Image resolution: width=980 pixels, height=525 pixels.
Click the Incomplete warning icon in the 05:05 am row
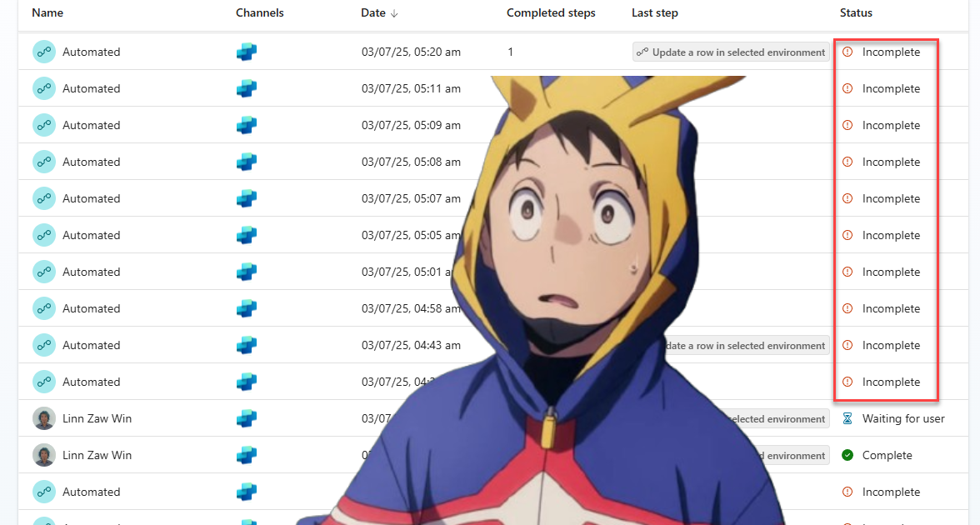(x=847, y=235)
